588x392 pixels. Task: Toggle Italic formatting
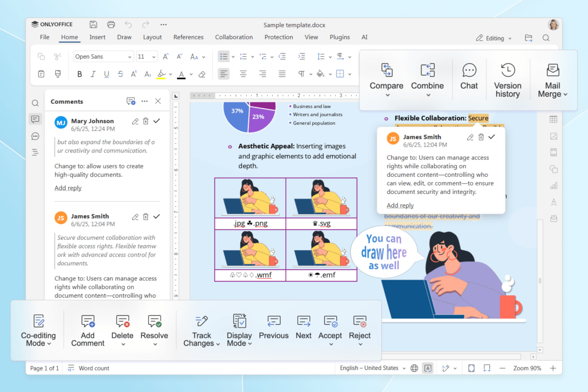[x=93, y=74]
